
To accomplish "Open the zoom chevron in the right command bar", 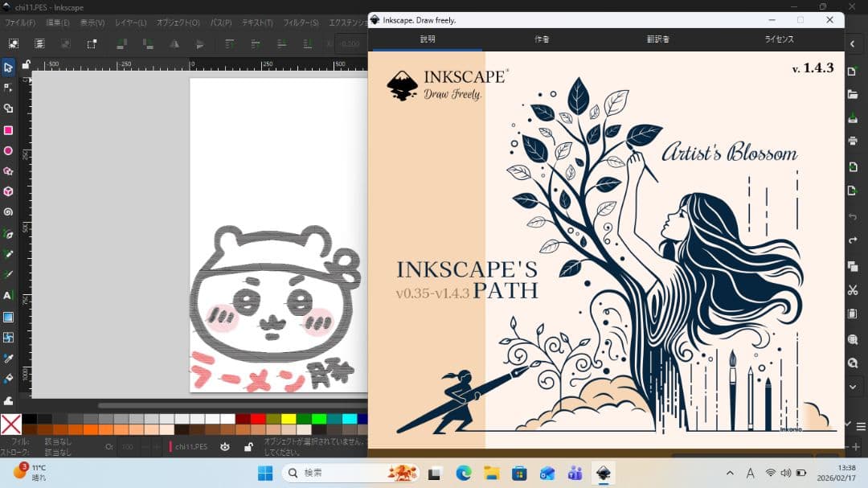I will [x=854, y=384].
